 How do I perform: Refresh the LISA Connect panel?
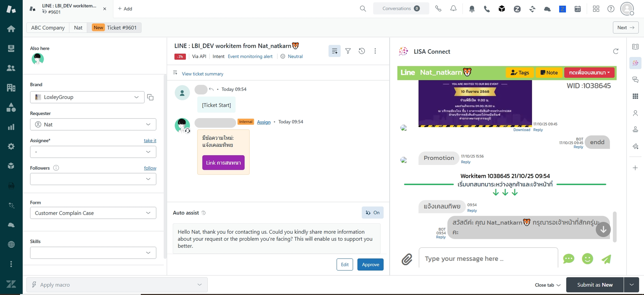616,51
